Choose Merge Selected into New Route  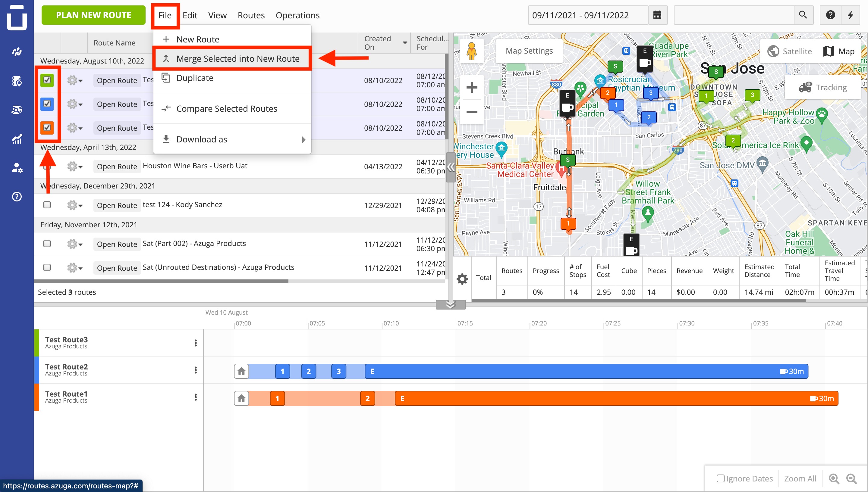pos(232,58)
